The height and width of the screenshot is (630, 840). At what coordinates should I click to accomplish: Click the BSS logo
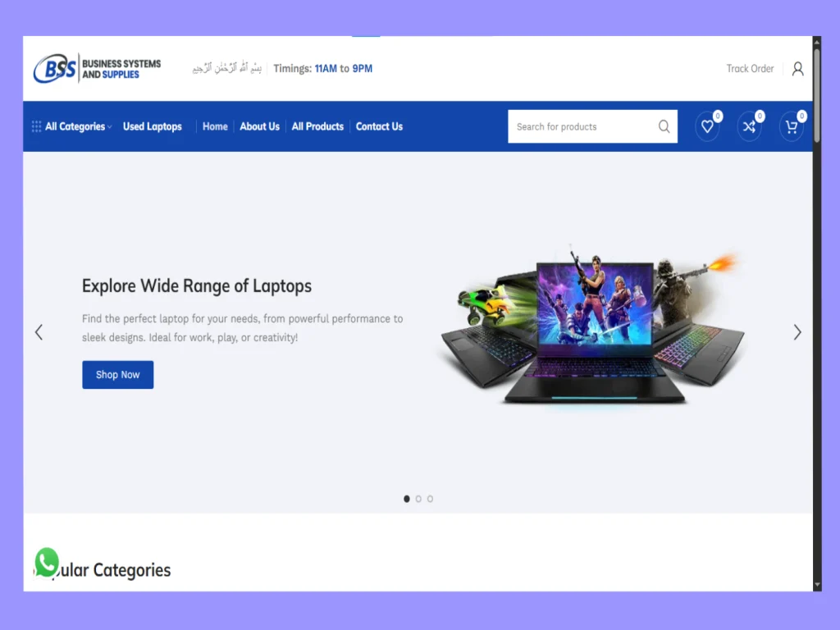pyautogui.click(x=97, y=68)
